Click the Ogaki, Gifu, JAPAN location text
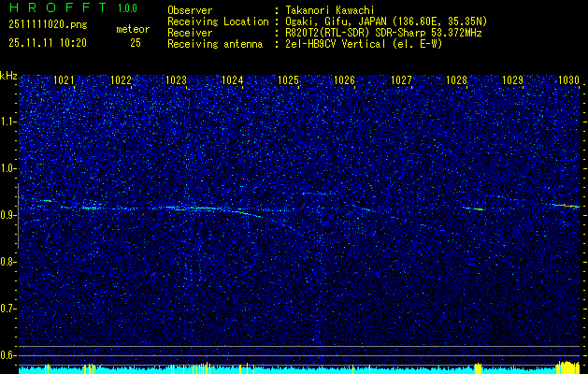 click(x=386, y=22)
